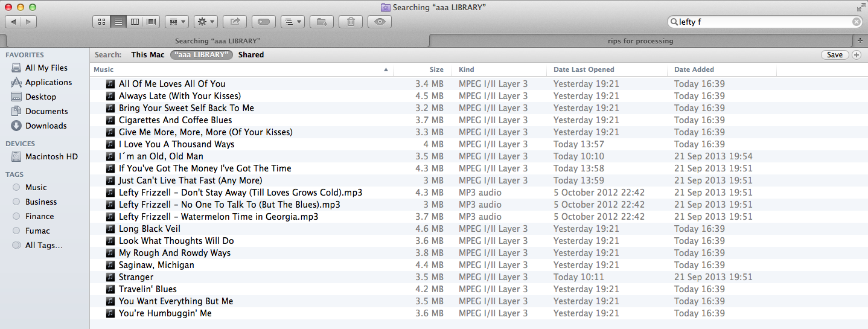868x329 pixels.
Task: Clear the search field with the x
Action: 857,22
